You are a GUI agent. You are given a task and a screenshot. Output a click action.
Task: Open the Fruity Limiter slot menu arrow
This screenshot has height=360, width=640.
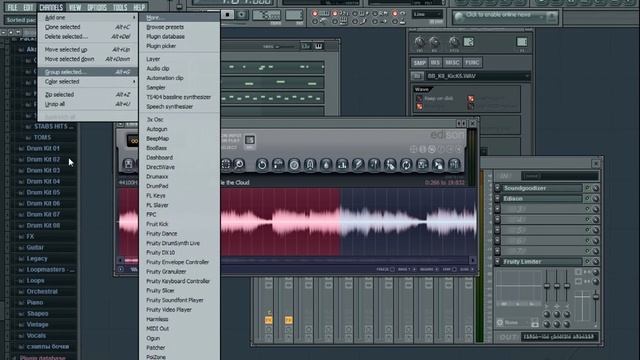click(498, 262)
